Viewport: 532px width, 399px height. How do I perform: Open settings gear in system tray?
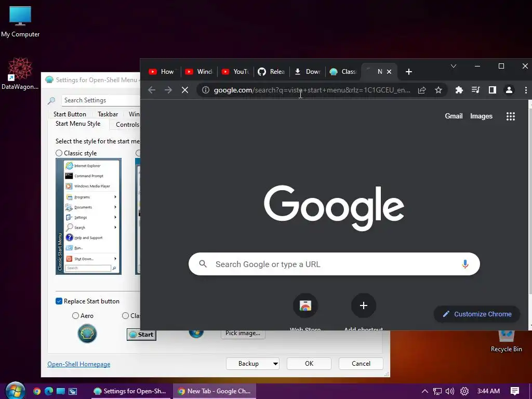tap(464, 391)
